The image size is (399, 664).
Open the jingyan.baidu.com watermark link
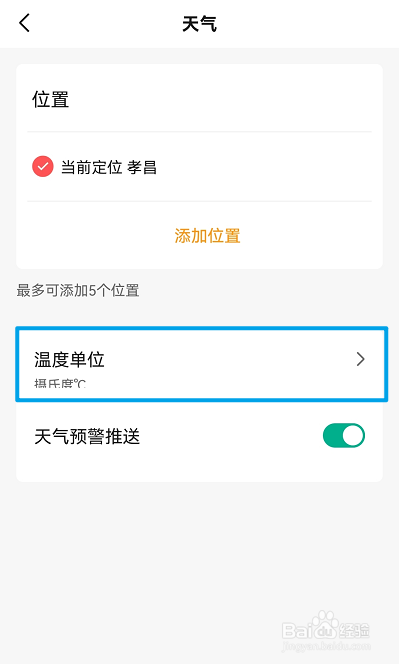326,646
